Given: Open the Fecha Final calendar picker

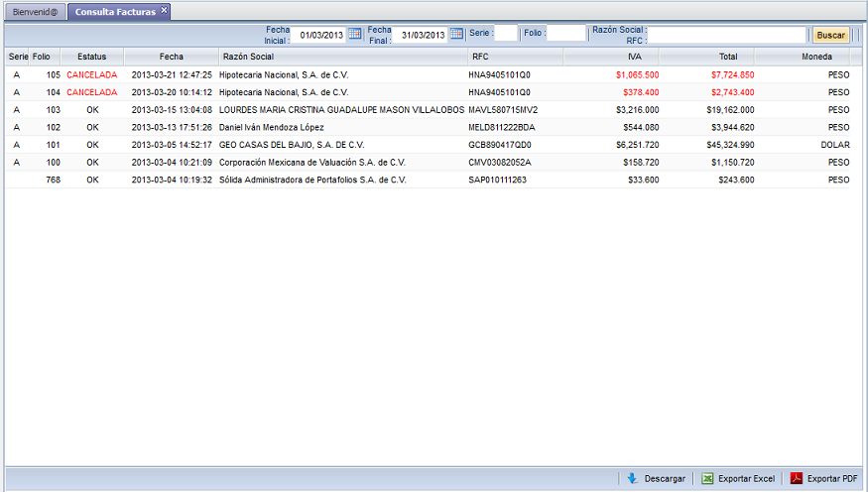Looking at the screenshot, I should click(x=456, y=34).
